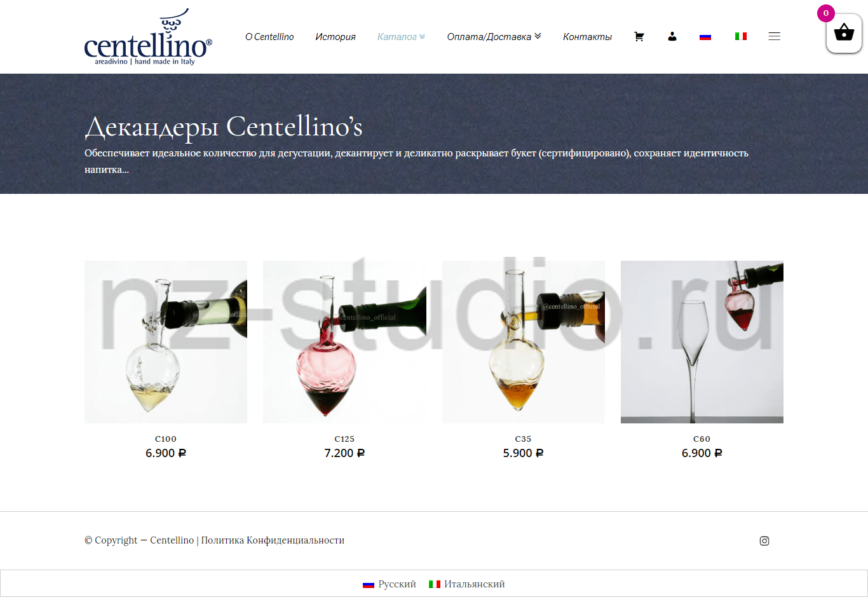Screen dimensions: 868x616
Task: Open Политика Конфиденциальности link
Action: (x=273, y=540)
